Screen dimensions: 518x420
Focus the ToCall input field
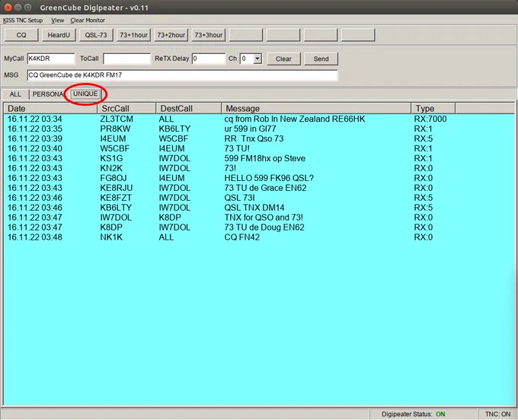coord(127,59)
